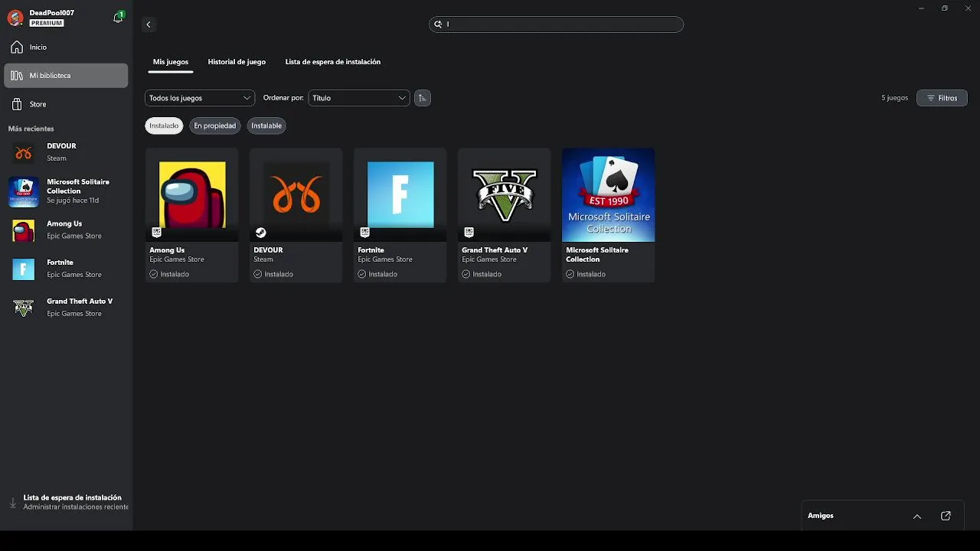This screenshot has height=551, width=980.
Task: Select Store in the sidebar
Action: coord(66,104)
